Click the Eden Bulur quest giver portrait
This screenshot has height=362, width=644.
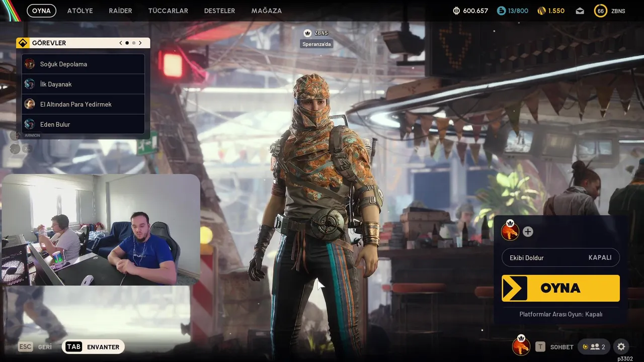click(30, 124)
